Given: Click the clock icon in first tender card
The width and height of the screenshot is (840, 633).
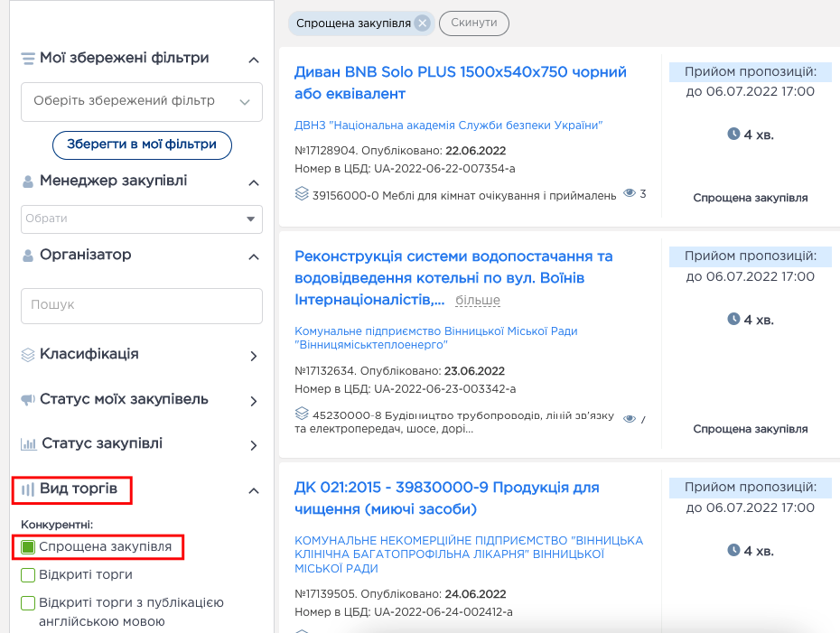Looking at the screenshot, I should 733,135.
